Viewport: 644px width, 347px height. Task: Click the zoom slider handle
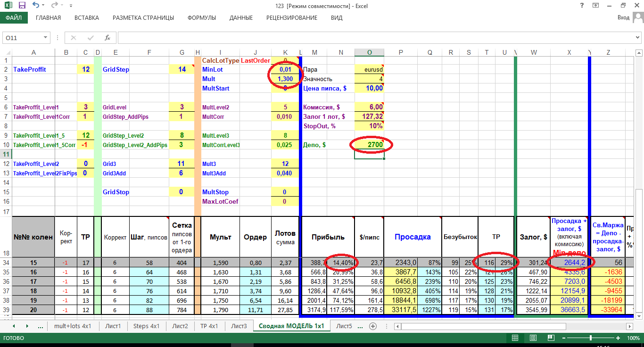(591, 338)
